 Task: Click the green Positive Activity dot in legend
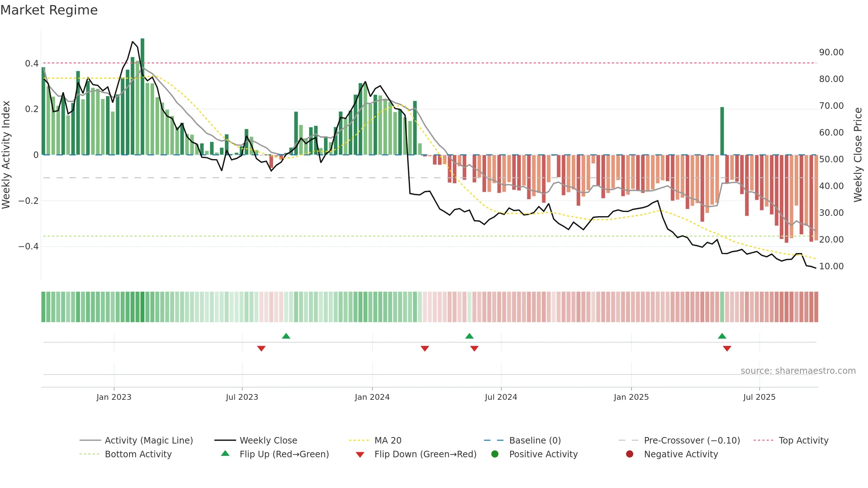pos(495,454)
